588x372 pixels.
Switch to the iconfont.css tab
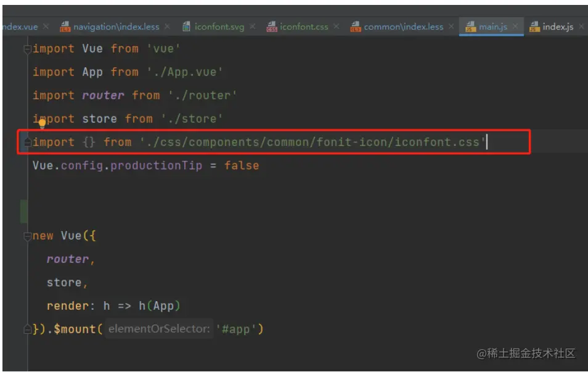[x=304, y=27]
